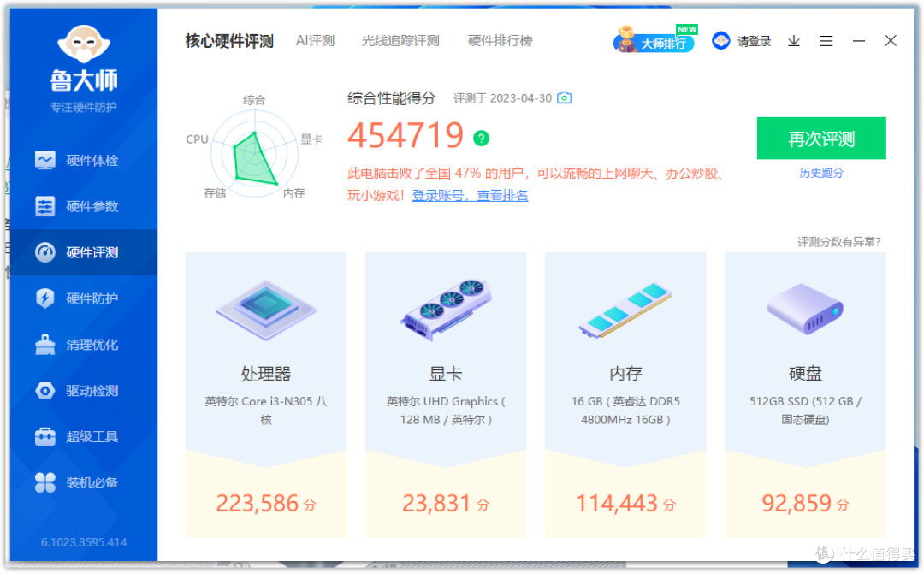
Task: Click the processor score 223,586 分
Action: pyautogui.click(x=266, y=504)
